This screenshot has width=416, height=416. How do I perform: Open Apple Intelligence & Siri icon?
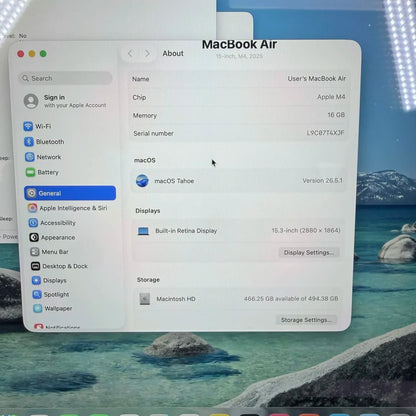click(x=32, y=208)
